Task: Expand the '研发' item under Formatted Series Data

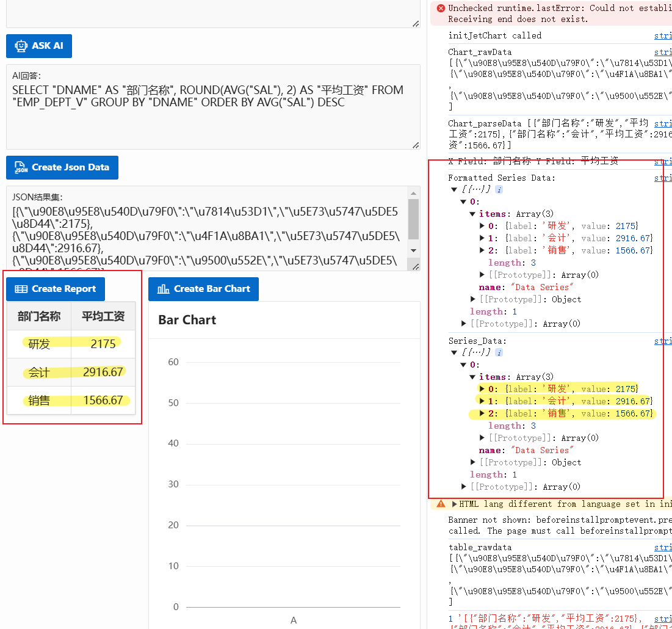Action: [x=483, y=227]
